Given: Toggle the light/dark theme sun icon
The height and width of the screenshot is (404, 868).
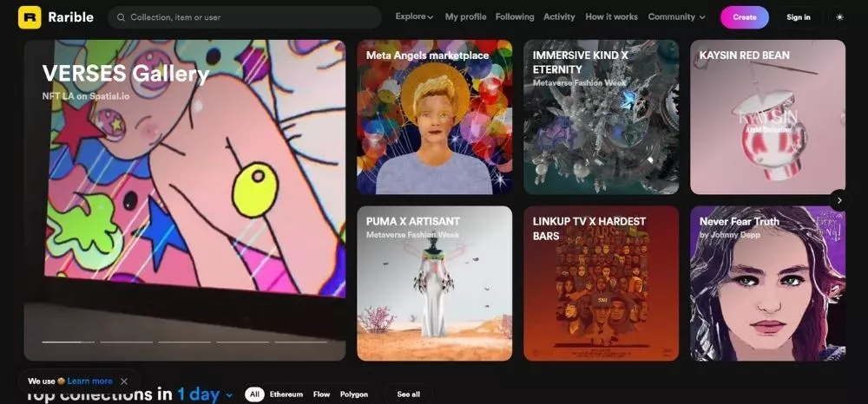Looking at the screenshot, I should (x=839, y=17).
